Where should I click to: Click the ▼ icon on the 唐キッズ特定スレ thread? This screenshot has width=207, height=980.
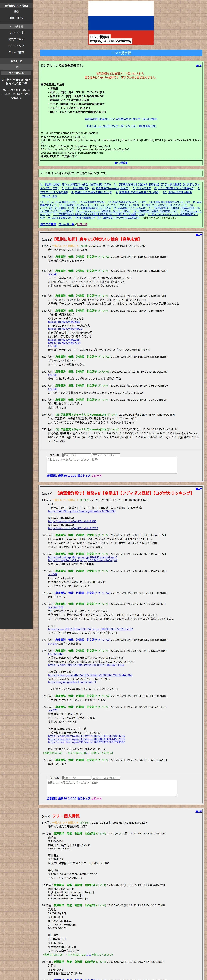point(201,235)
